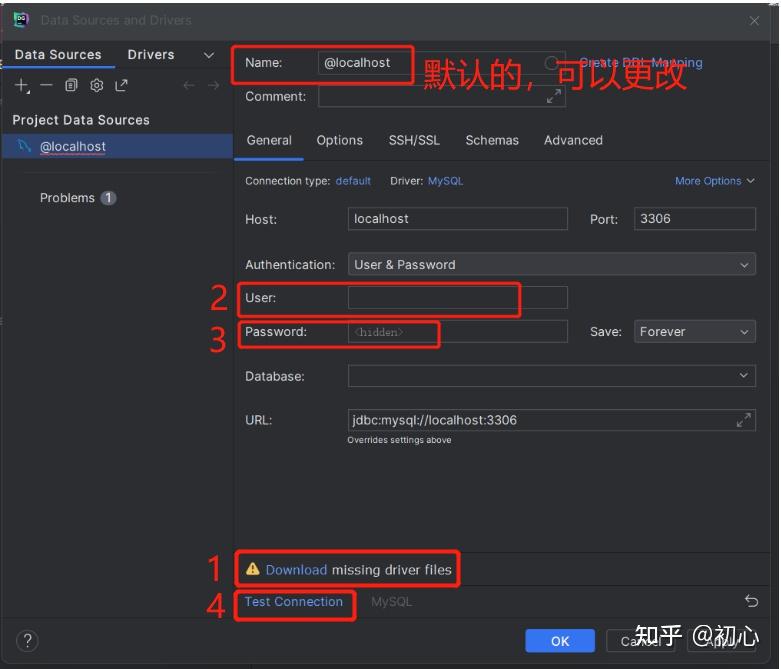Open the driver settings wrench icon
Screen dimensions: 781x669
click(96, 86)
